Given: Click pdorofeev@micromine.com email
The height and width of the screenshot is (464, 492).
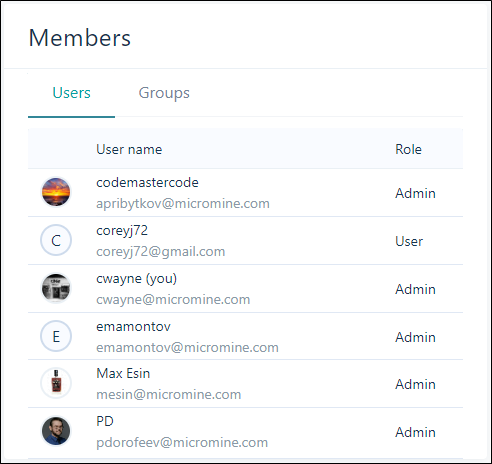Looking at the screenshot, I should tap(182, 443).
